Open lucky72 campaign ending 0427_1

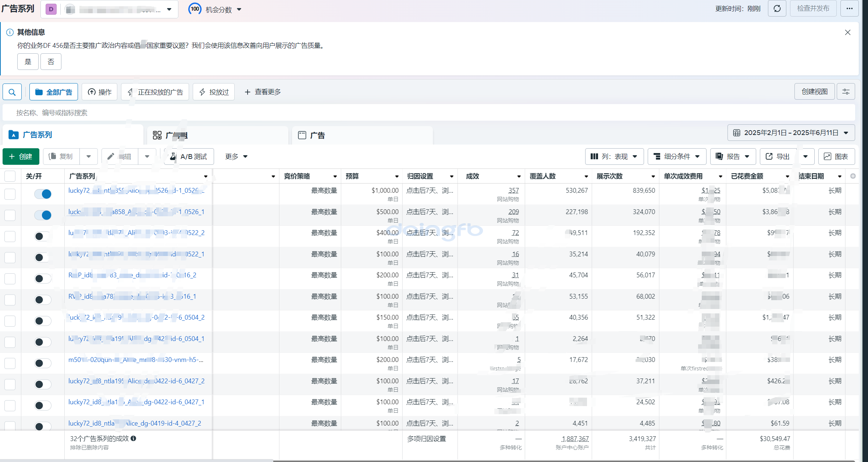(x=136, y=402)
